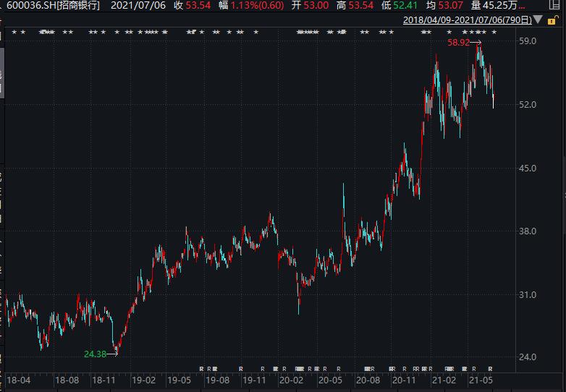The image size is (566, 392).
Task: Select the 20-11 label on time axis
Action: [404, 379]
